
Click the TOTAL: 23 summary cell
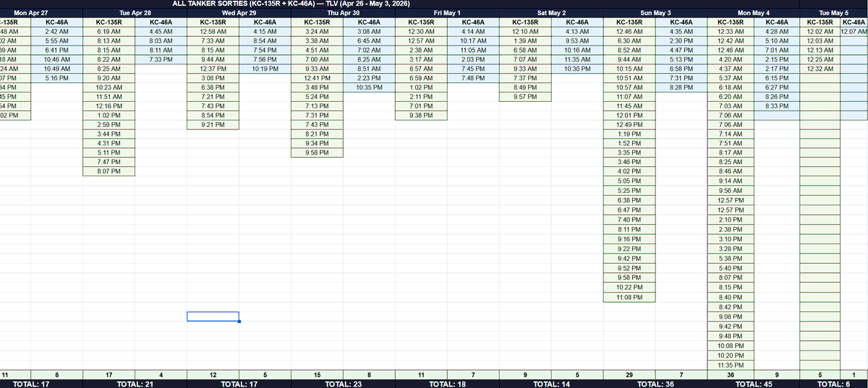tap(343, 384)
